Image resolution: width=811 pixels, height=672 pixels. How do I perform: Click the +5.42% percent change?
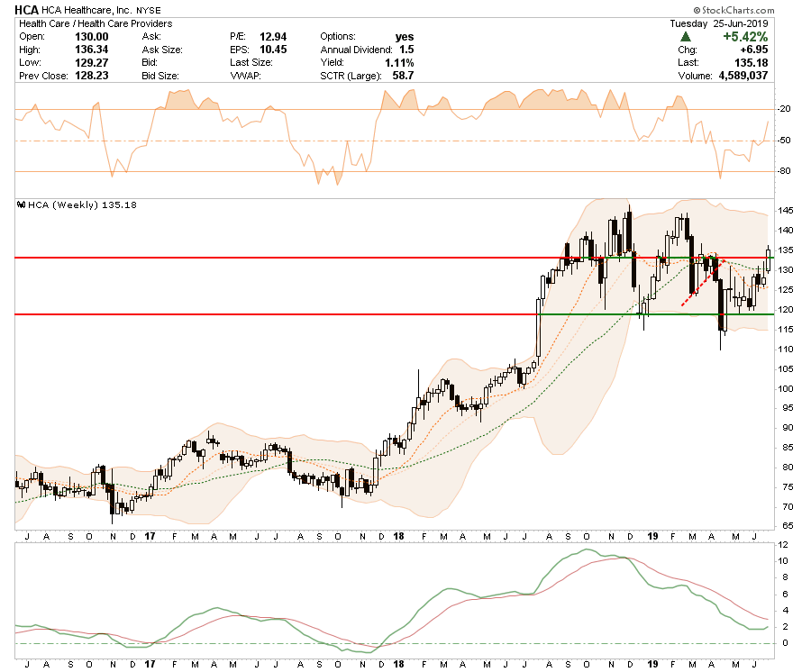[745, 37]
